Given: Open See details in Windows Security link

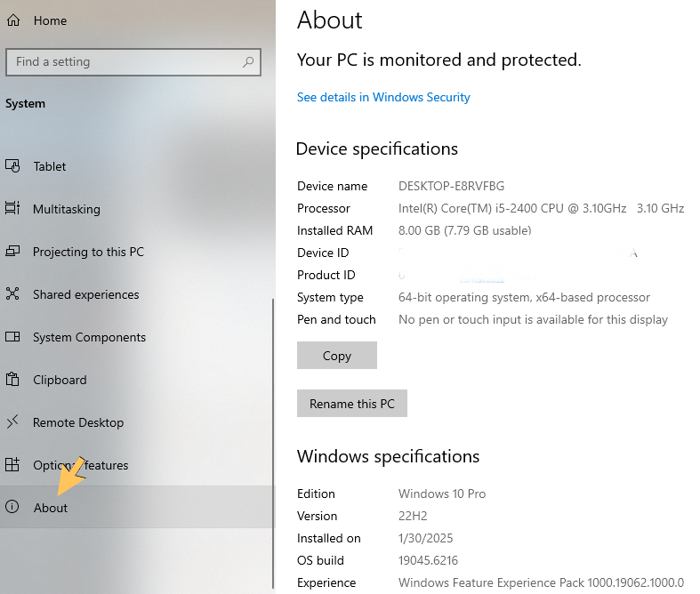Looking at the screenshot, I should (383, 97).
